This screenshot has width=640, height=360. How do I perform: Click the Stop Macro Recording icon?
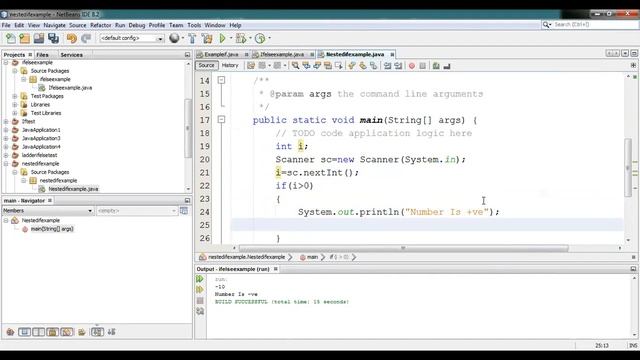(x=423, y=66)
